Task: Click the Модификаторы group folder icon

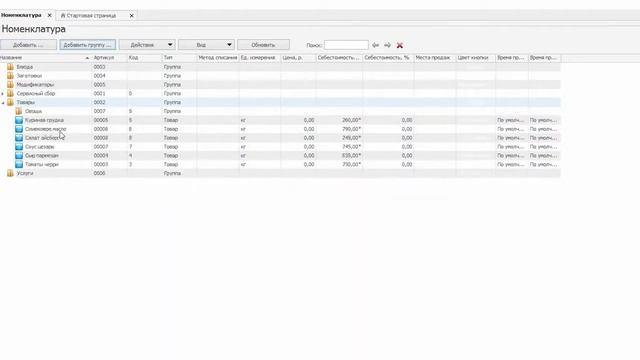Action: click(10, 84)
